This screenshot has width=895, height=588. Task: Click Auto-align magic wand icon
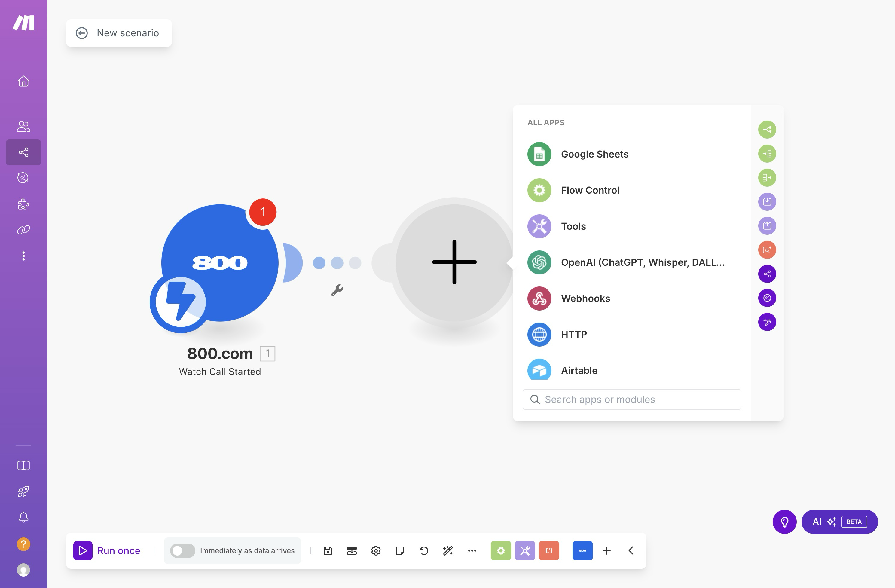point(448,551)
